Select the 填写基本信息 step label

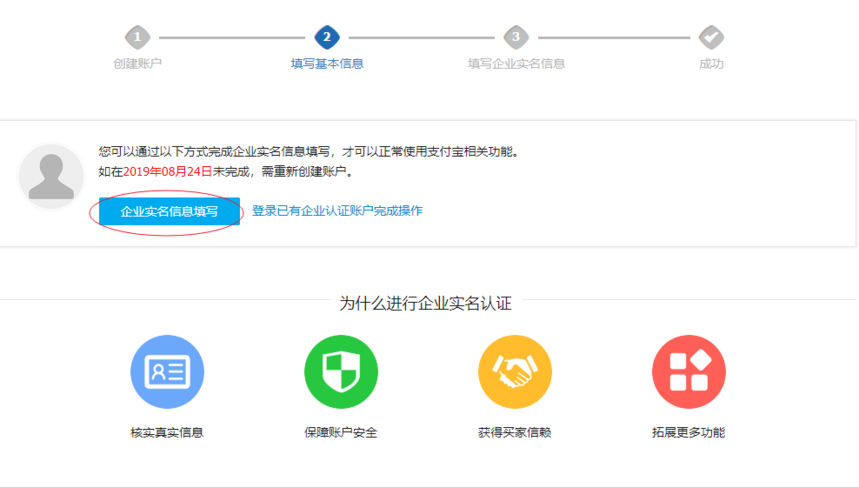click(327, 64)
